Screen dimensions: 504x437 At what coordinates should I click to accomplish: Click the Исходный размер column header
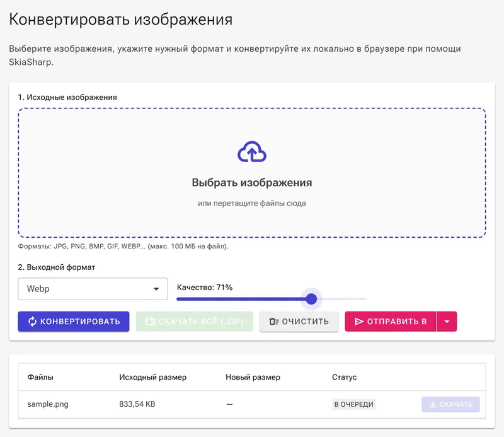152,377
